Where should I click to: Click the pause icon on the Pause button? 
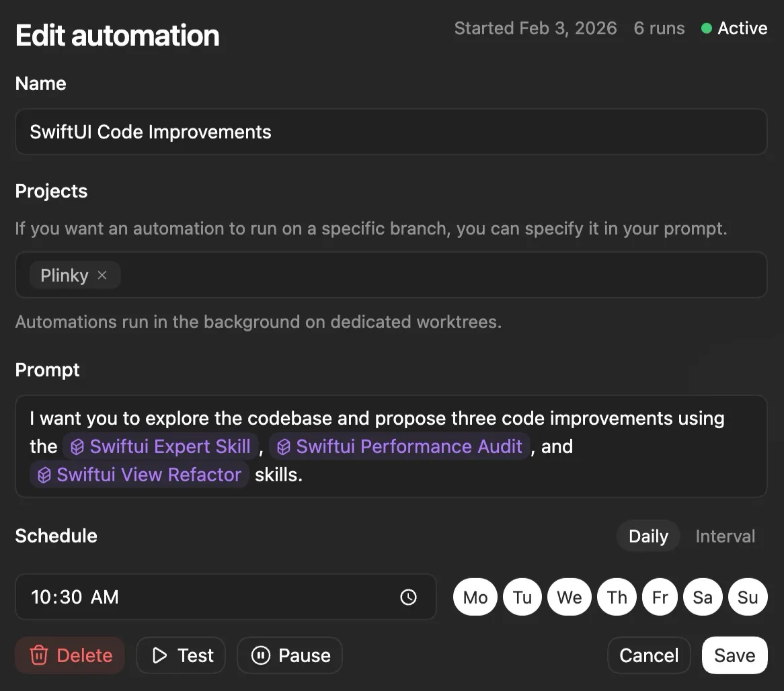pyautogui.click(x=261, y=655)
